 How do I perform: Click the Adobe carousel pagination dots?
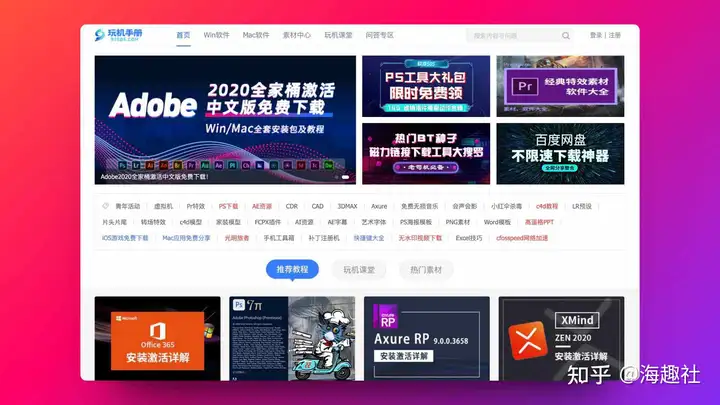click(x=343, y=177)
